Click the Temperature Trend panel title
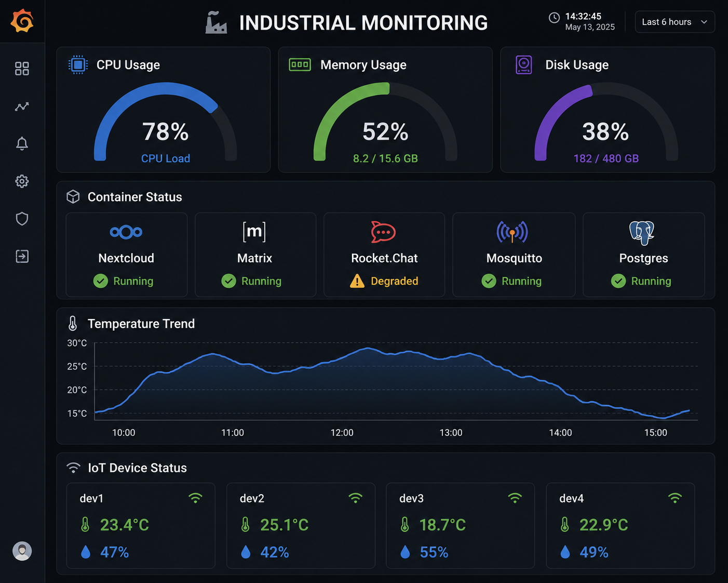Image resolution: width=728 pixels, height=583 pixels. click(x=141, y=324)
